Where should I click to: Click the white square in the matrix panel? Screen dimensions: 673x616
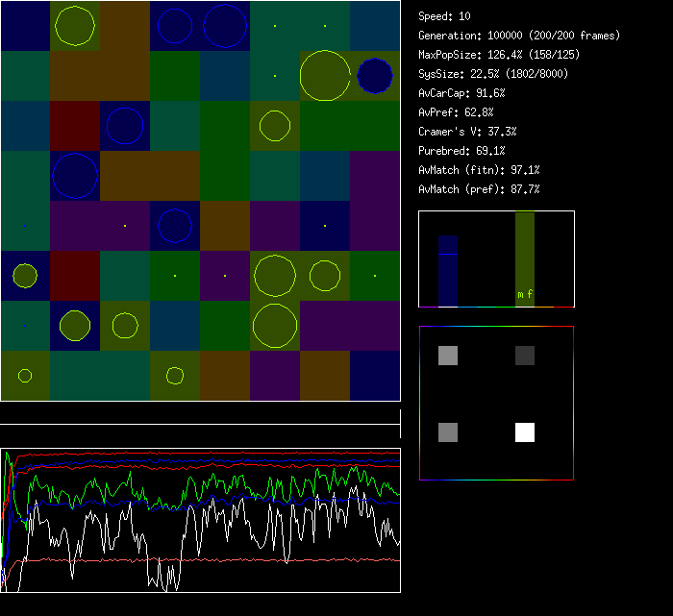(525, 432)
